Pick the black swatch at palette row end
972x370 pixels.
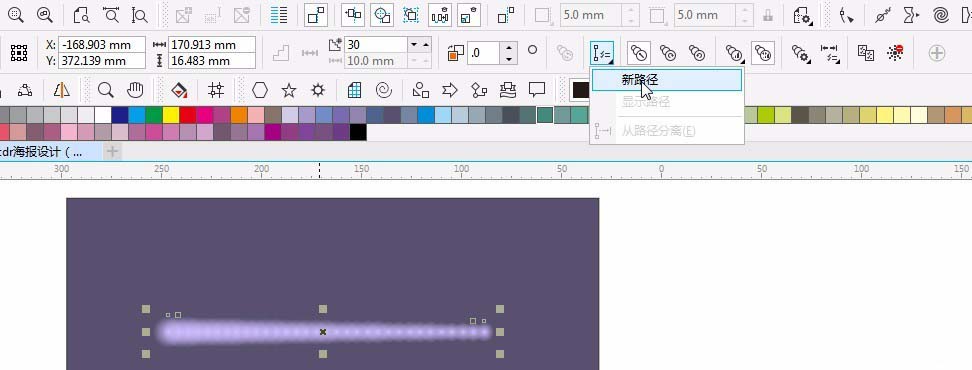pyautogui.click(x=358, y=132)
